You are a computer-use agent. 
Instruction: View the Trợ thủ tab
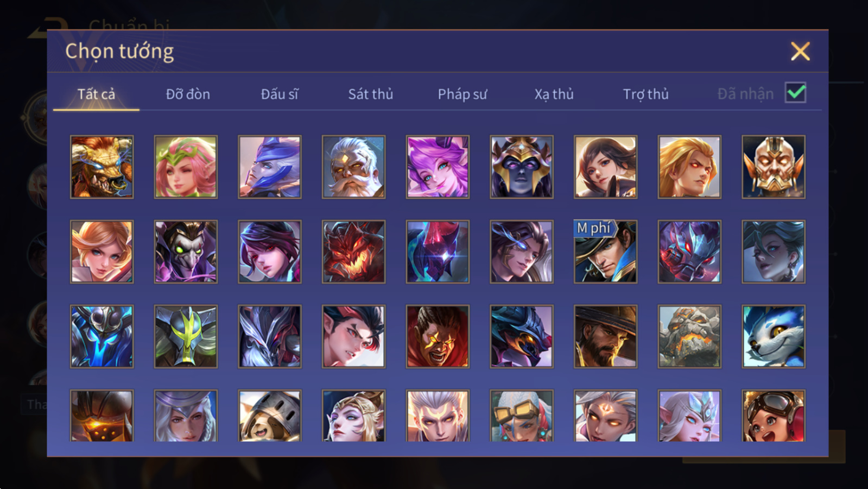point(645,94)
